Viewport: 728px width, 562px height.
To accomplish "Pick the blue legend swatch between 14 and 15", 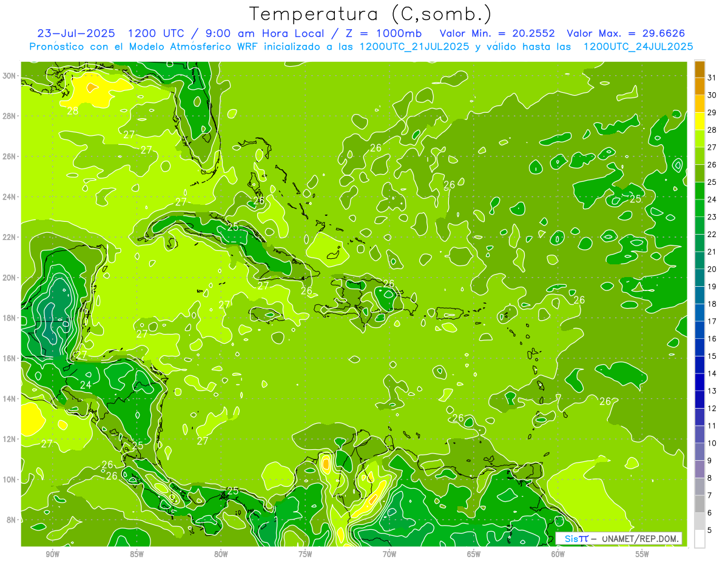I will [699, 365].
